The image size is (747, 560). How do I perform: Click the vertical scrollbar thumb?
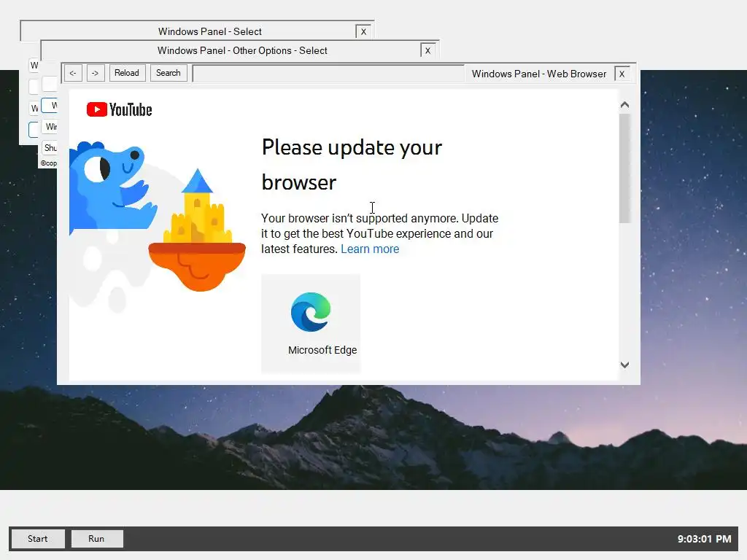point(624,168)
